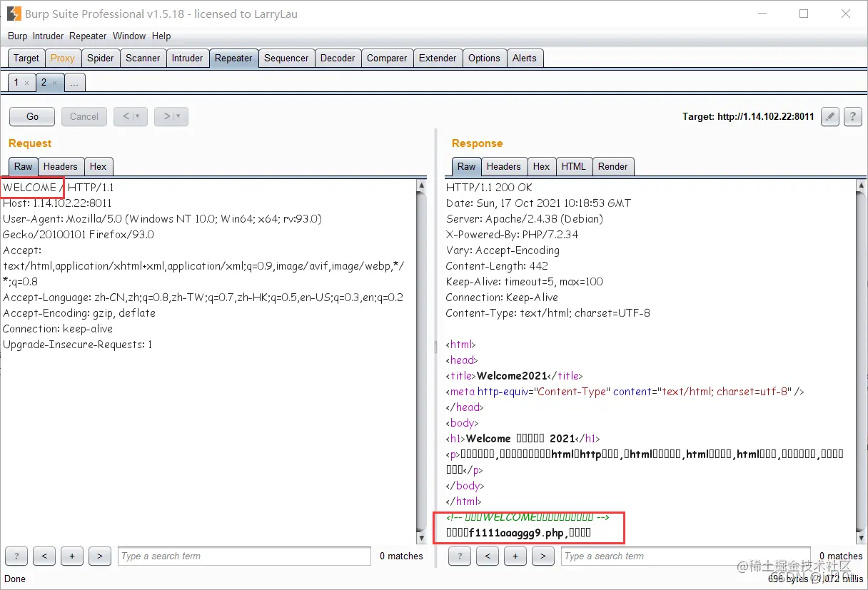The height and width of the screenshot is (590, 868).
Task: Close repeater tab 1
Action: point(27,83)
